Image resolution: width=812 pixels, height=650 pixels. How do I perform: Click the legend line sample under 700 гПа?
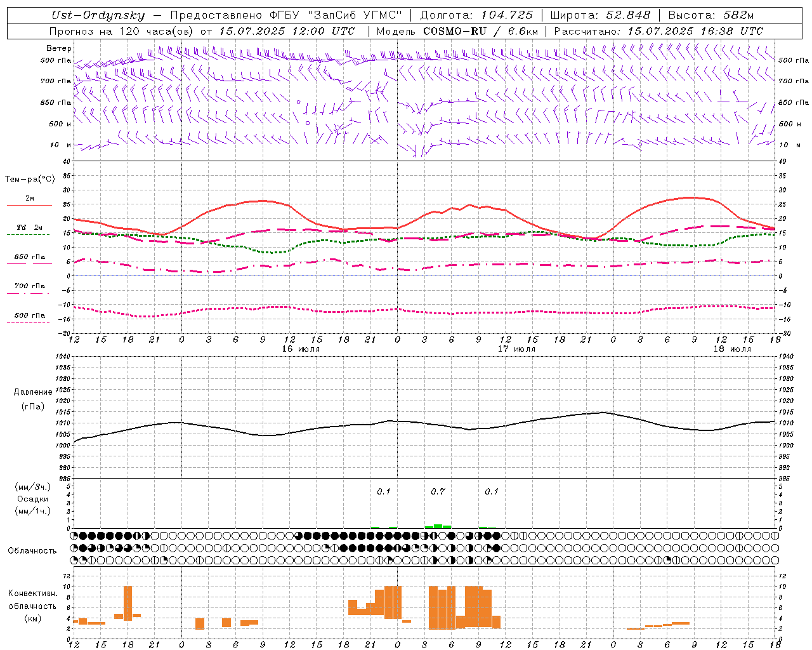coord(29,294)
